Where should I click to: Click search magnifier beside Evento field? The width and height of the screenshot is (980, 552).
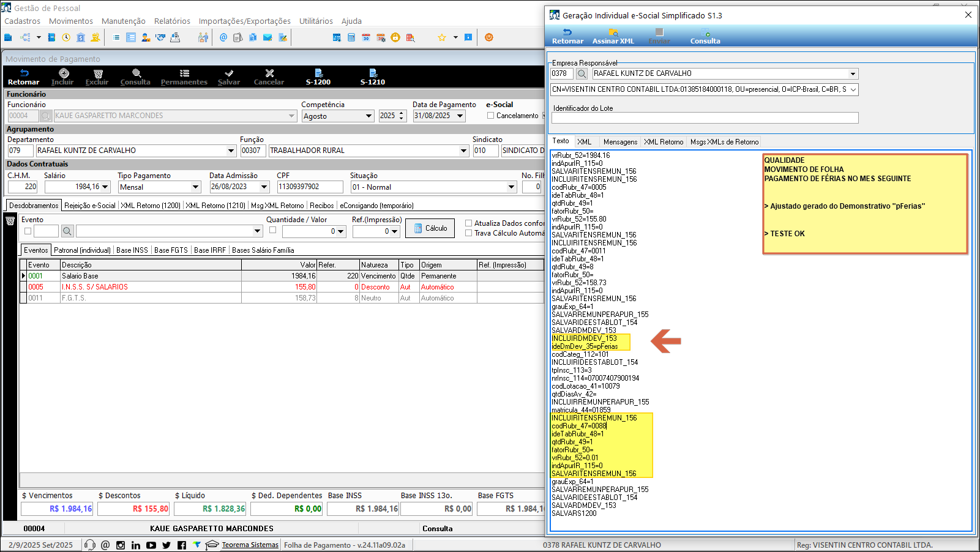[67, 231]
